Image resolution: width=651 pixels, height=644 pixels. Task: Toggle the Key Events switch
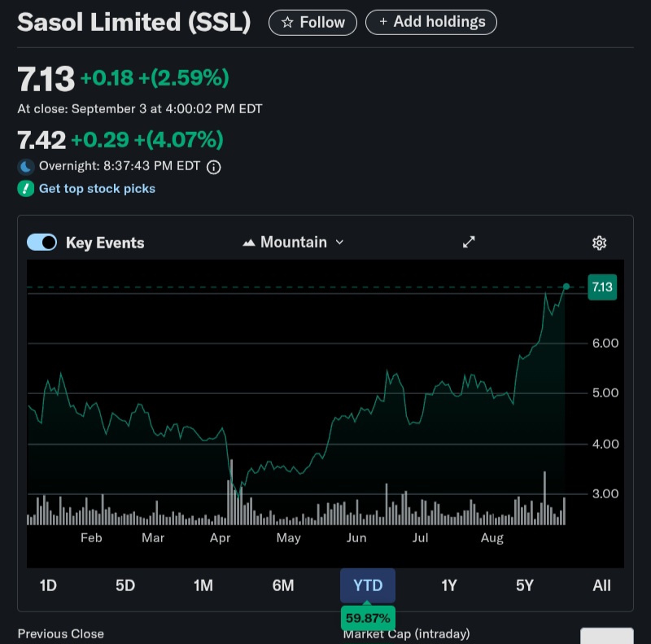(x=42, y=243)
